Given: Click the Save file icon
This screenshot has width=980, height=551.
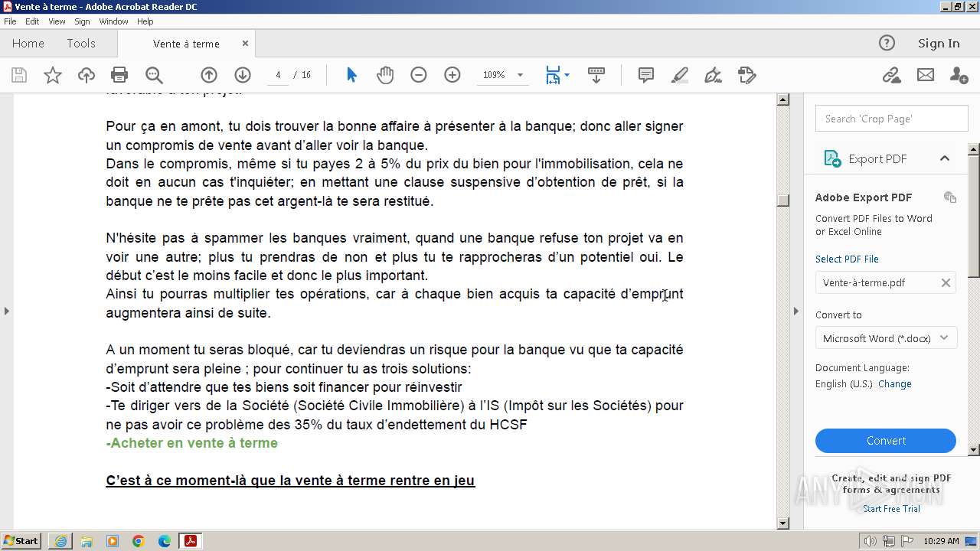Looking at the screenshot, I should coord(19,75).
